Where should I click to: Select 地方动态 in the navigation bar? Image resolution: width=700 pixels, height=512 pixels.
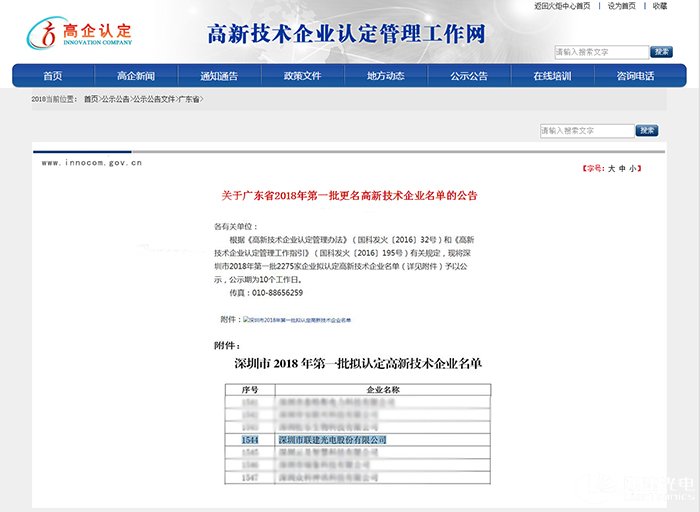coord(385,76)
